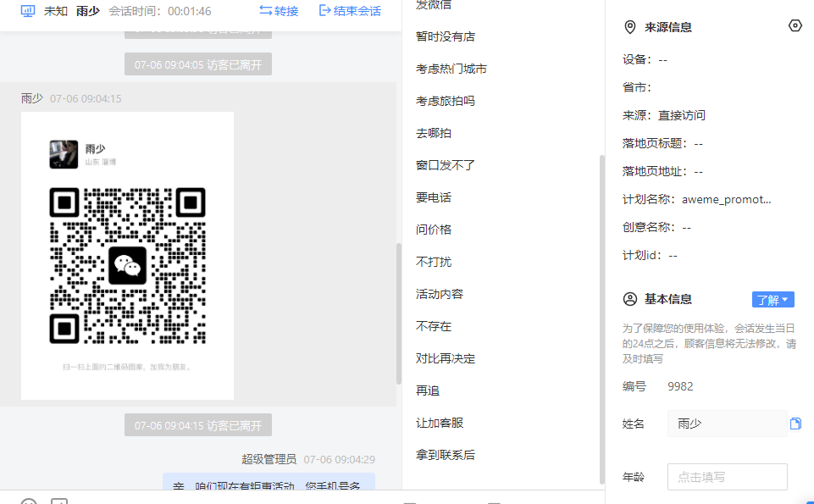End the conversation with 结束会话
The height and width of the screenshot is (504, 814).
point(350,11)
